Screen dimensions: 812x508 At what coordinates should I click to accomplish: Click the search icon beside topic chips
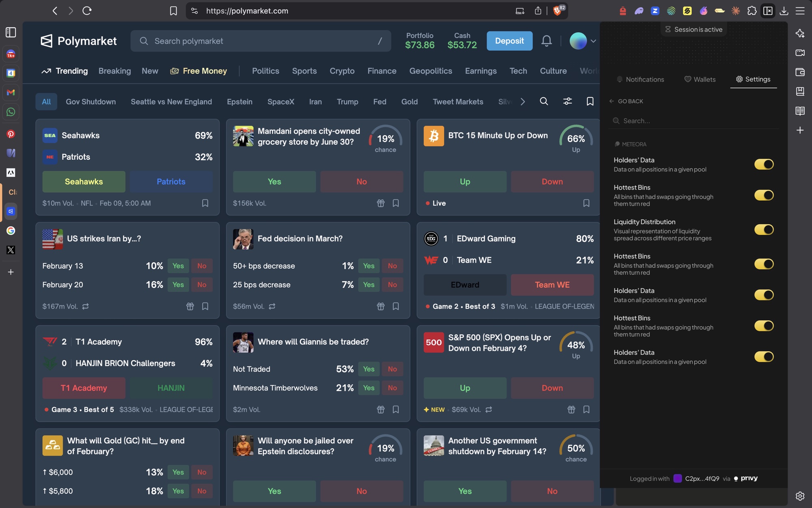tap(544, 101)
